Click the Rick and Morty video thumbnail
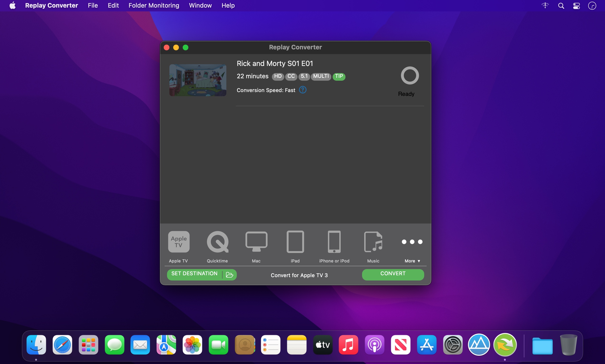The image size is (605, 364). click(x=198, y=80)
